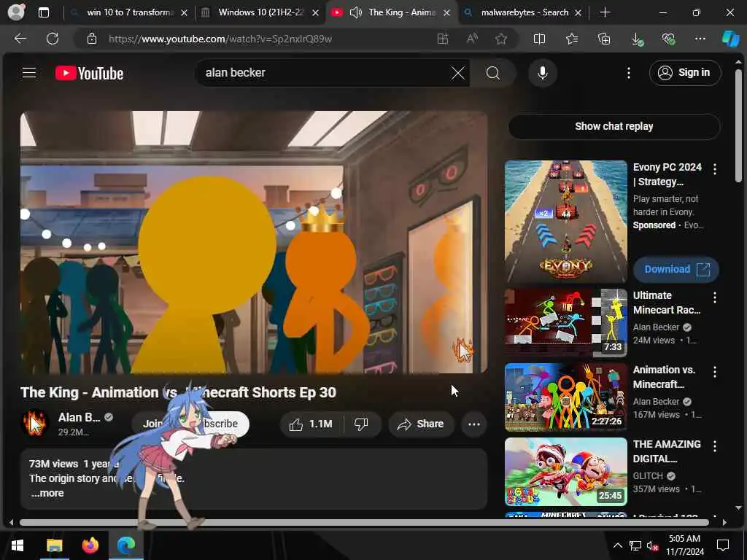
Task: Open tab actions menu icon
Action: (x=43, y=12)
